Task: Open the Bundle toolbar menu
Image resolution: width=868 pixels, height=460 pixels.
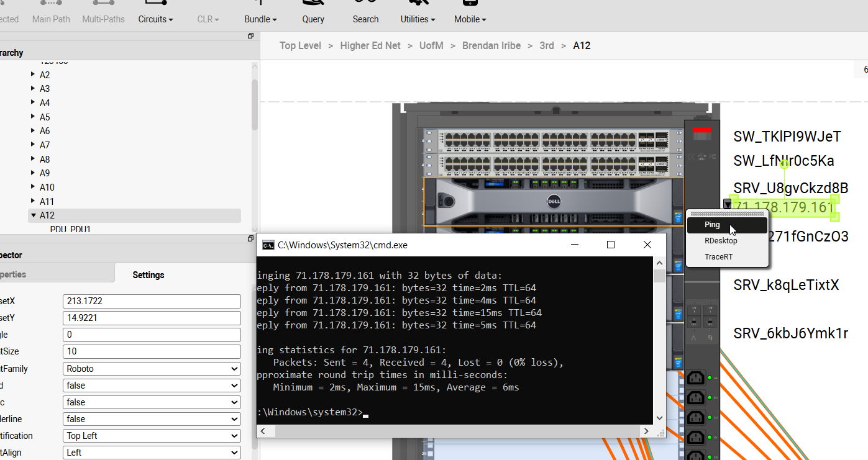Action: (260, 19)
